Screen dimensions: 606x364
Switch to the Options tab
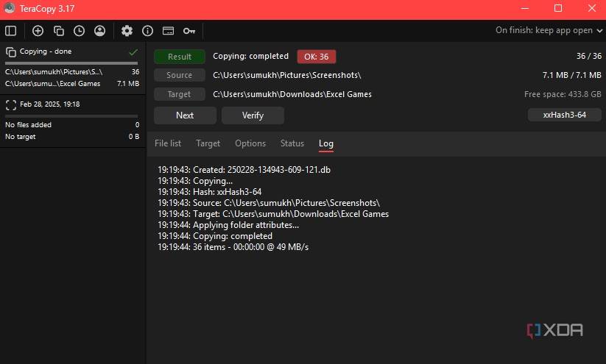[250, 143]
